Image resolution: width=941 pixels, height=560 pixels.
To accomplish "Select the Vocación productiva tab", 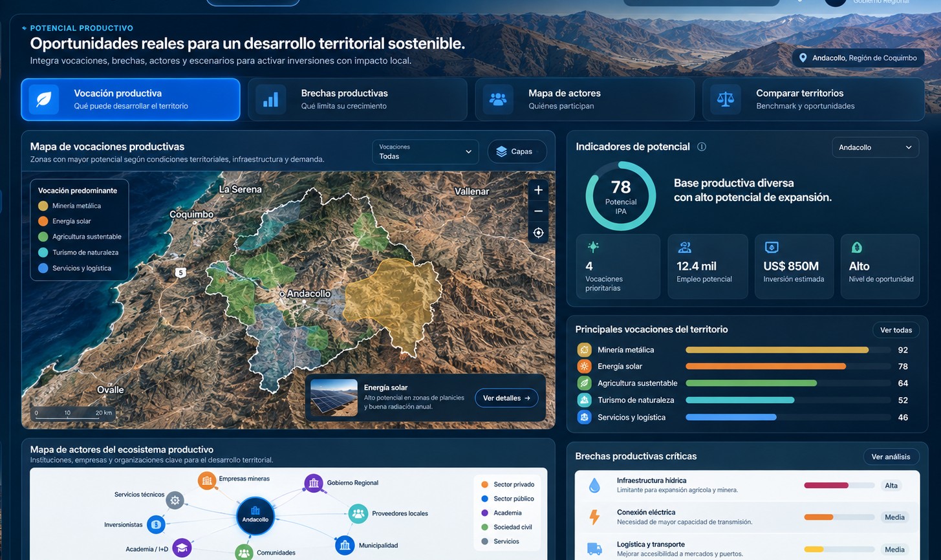I will (x=131, y=100).
